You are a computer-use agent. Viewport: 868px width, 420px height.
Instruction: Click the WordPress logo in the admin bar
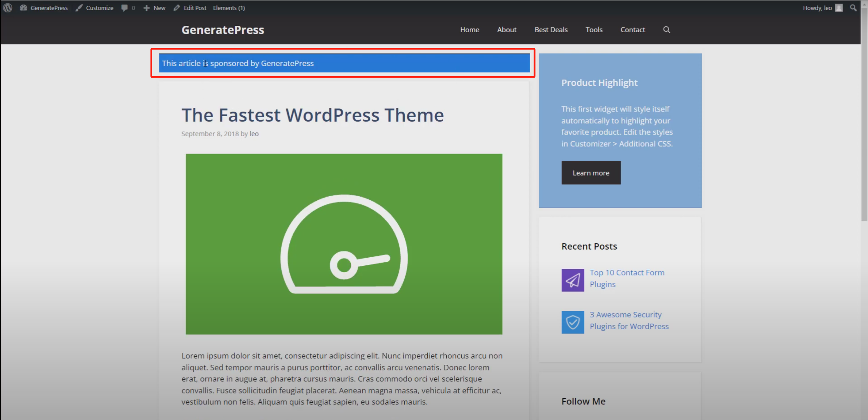click(x=7, y=7)
